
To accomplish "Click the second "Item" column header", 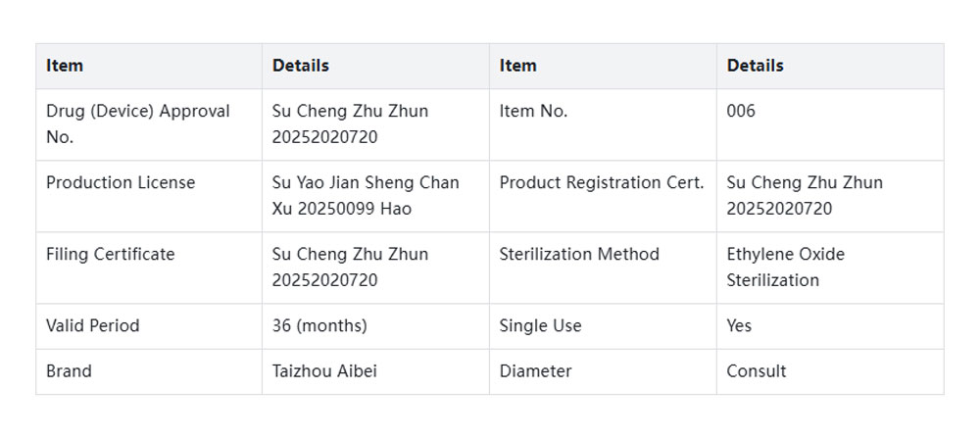I will pyautogui.click(x=517, y=66).
